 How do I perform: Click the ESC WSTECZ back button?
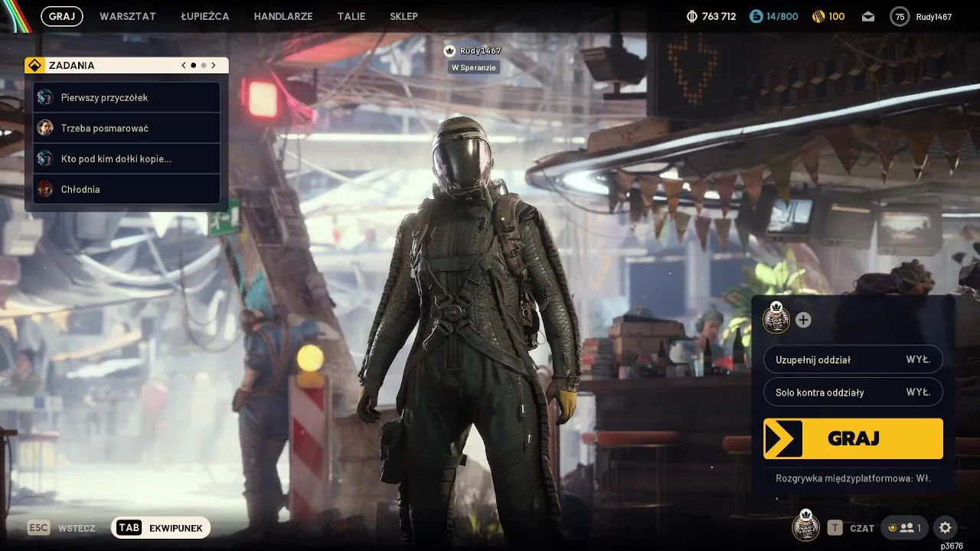click(x=62, y=528)
